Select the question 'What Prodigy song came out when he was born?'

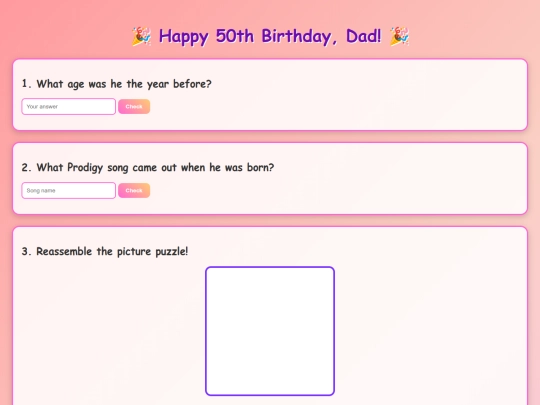point(155,168)
